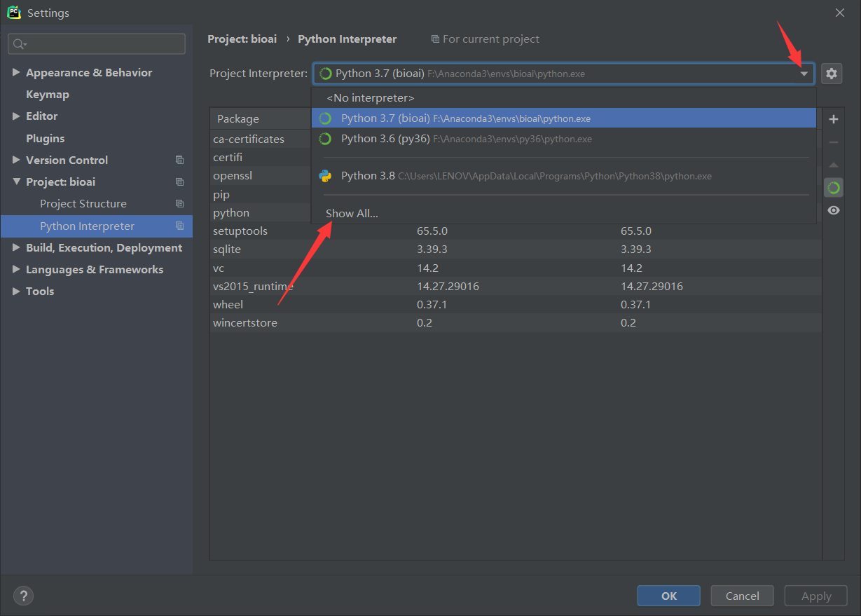Screen dimensions: 861x616
Task: Click the copy icon beside Project Structure
Action: pos(180,203)
